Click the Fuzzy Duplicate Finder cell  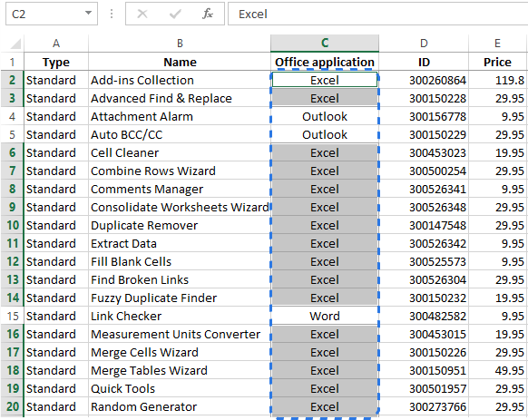coord(180,298)
